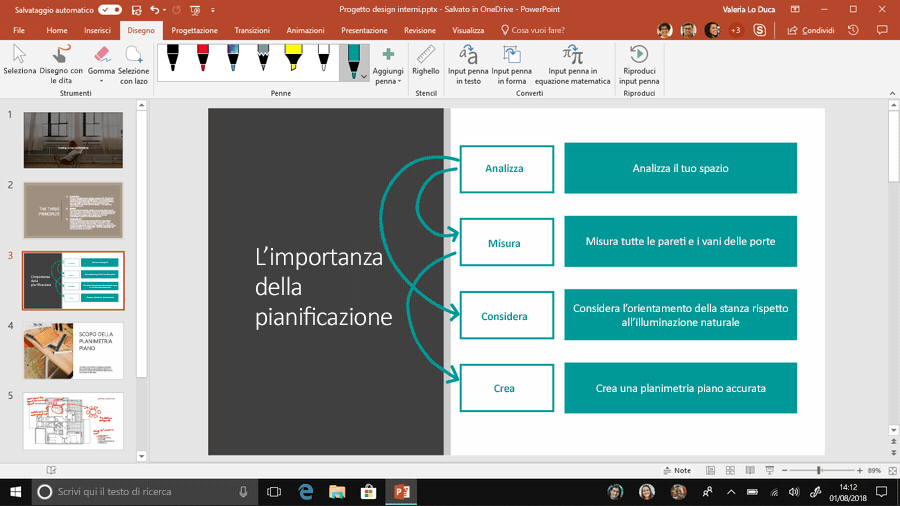This screenshot has width=900, height=506.
Task: Open Aggiungi penna menu
Action: 388,65
